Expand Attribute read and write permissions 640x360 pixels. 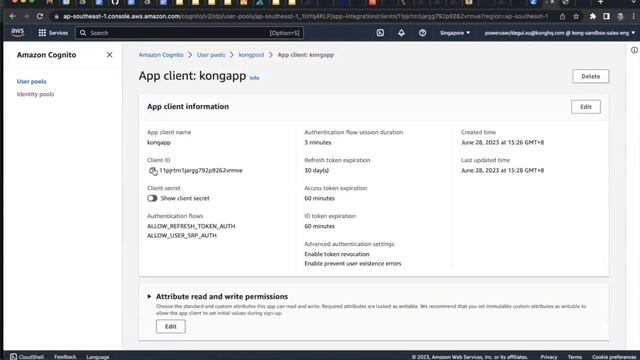point(149,296)
